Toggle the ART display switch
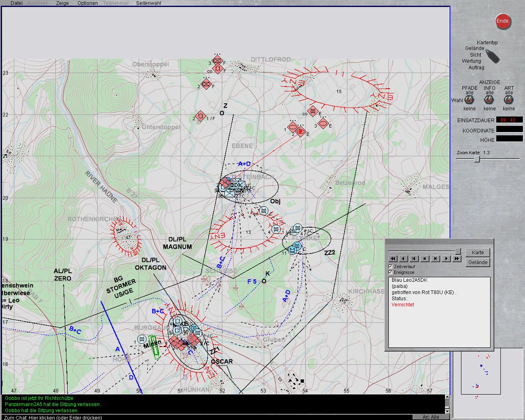This screenshot has height=420, width=525. pyautogui.click(x=509, y=100)
